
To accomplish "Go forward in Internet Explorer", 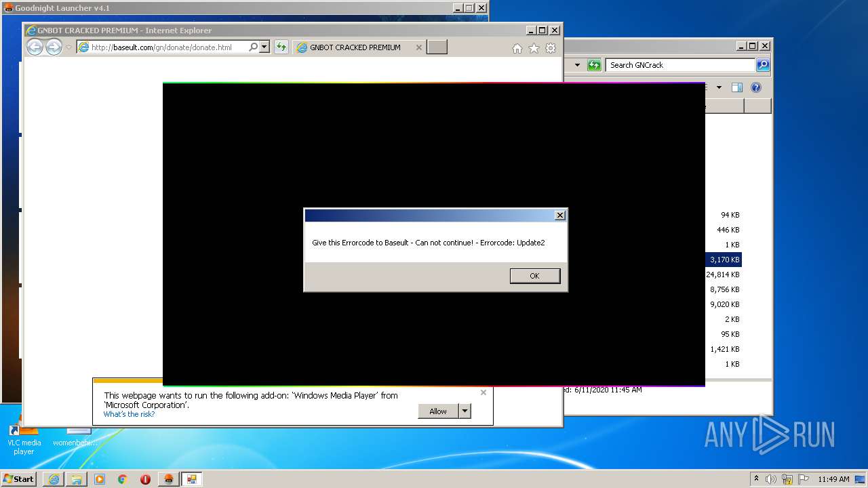I will (x=54, y=47).
